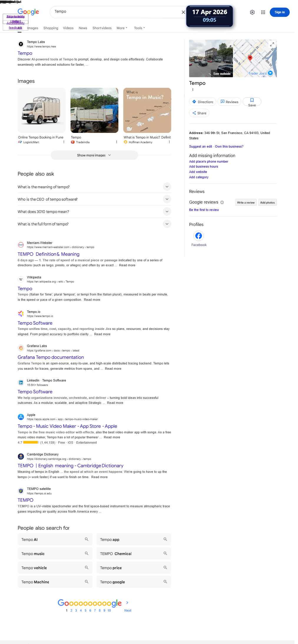Expand 'Who is the CEO of tempo software?'
The height and width of the screenshot is (644, 298).
tap(94, 199)
